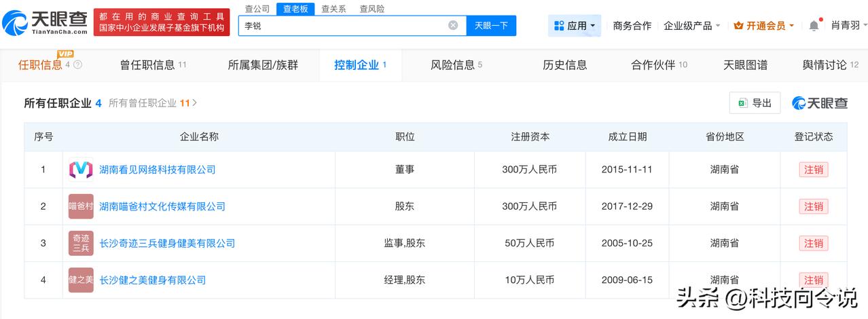The image size is (868, 319).
Task: Open company 长沙奇迹三兵健身健美有限公司
Action: 167,243
